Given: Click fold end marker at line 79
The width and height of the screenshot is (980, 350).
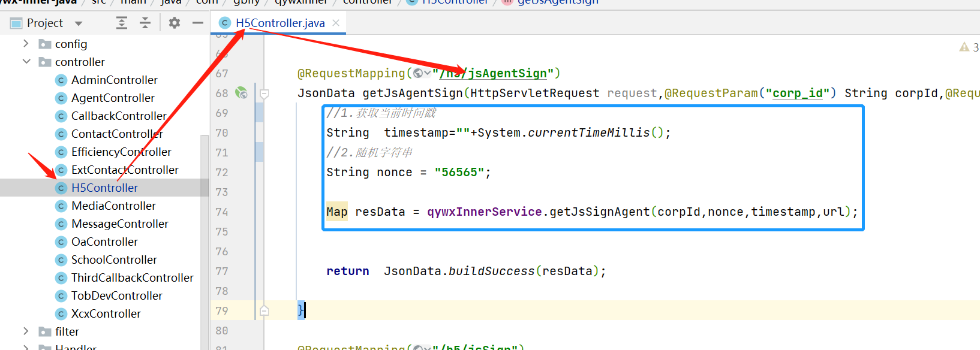Looking at the screenshot, I should [264, 310].
